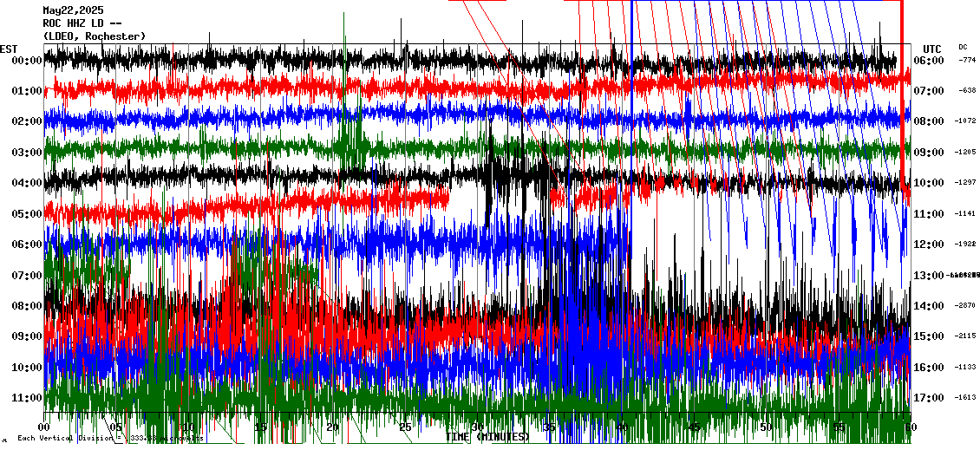Click the EST time zone header
980x450 pixels.
[x=9, y=49]
